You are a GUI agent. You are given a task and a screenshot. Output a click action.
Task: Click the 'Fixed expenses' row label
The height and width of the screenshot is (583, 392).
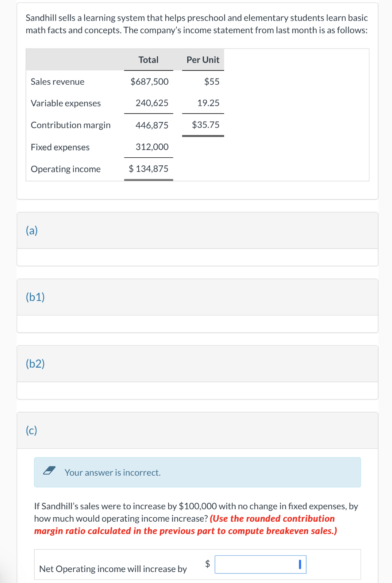(x=60, y=147)
